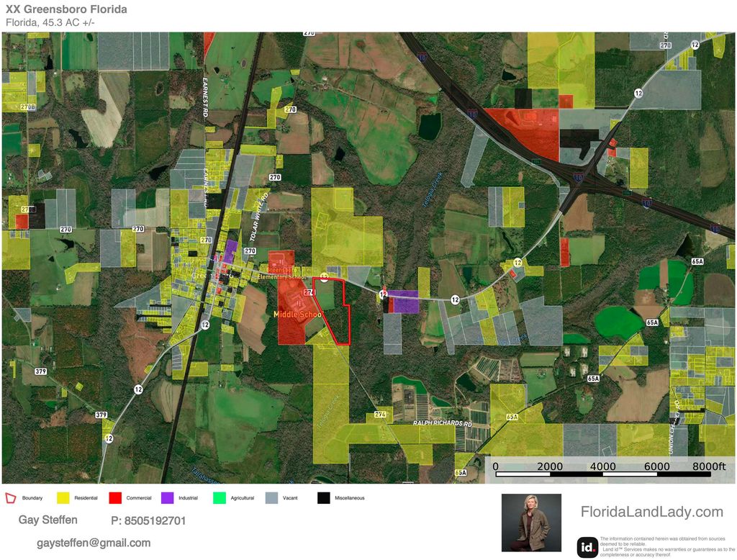Select the yellow Residential legend swatch
This screenshot has height=560, width=737.
[63, 497]
